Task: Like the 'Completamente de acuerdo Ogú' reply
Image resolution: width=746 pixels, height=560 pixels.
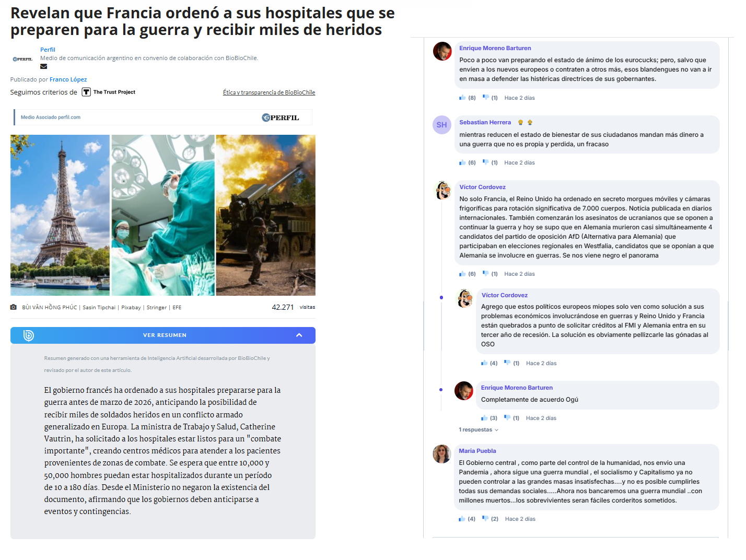Action: click(x=484, y=418)
